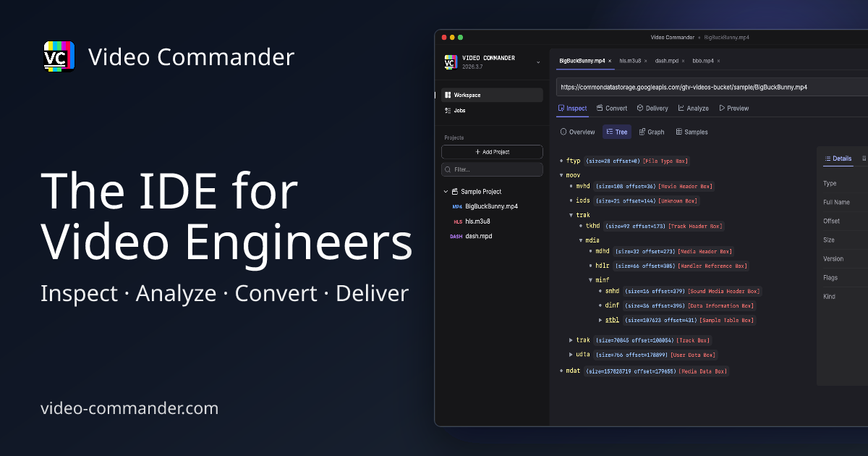Image resolution: width=868 pixels, height=456 pixels.
Task: Switch to Graph view mode
Action: click(x=651, y=132)
